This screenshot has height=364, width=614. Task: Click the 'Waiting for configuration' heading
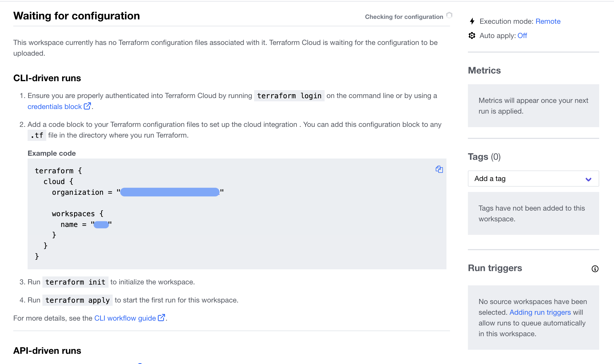pos(77,16)
